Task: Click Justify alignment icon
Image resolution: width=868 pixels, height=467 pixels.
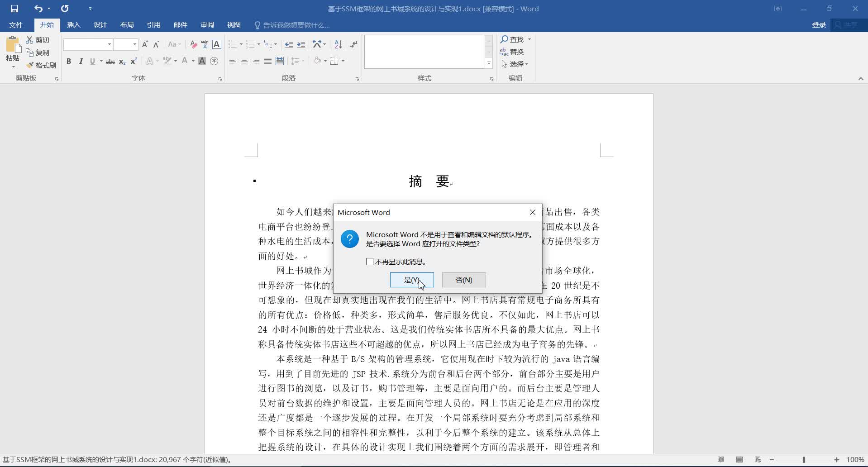Action: point(267,61)
